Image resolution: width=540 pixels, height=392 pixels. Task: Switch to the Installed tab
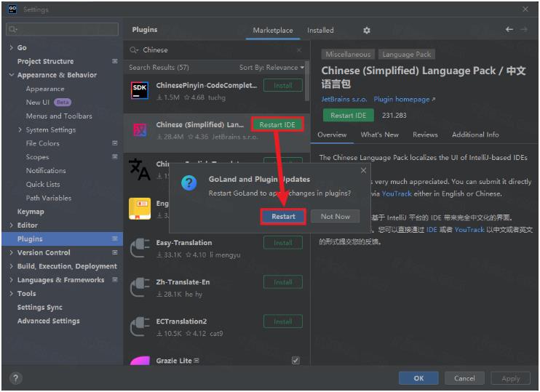tap(320, 31)
